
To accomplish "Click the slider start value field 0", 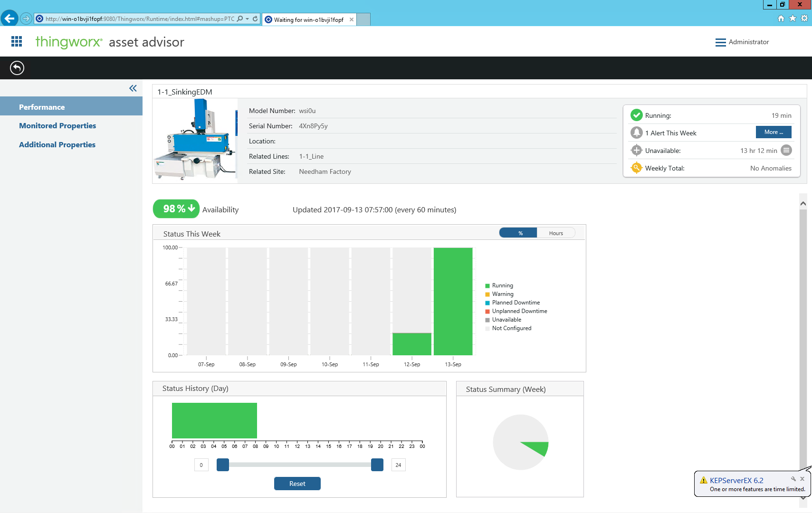I will pyautogui.click(x=201, y=465).
